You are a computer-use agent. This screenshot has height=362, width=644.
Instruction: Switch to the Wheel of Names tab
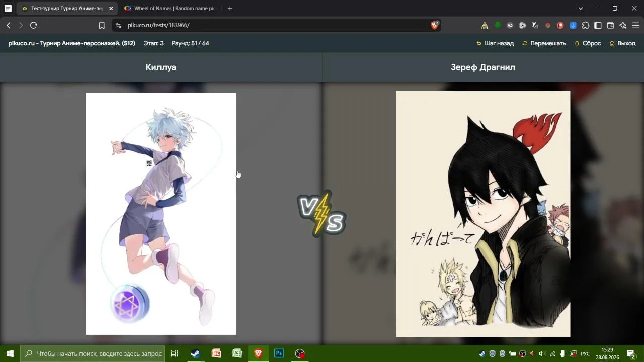[x=171, y=9]
